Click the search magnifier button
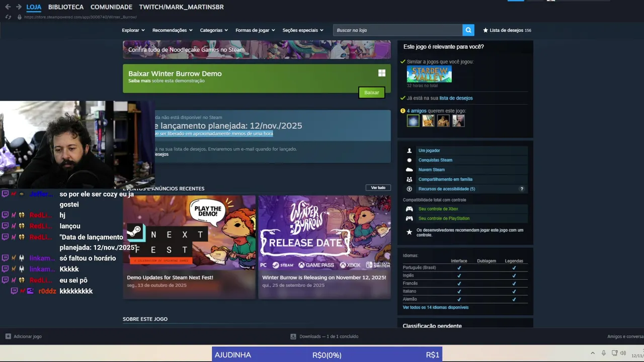644x362 pixels. (x=468, y=30)
